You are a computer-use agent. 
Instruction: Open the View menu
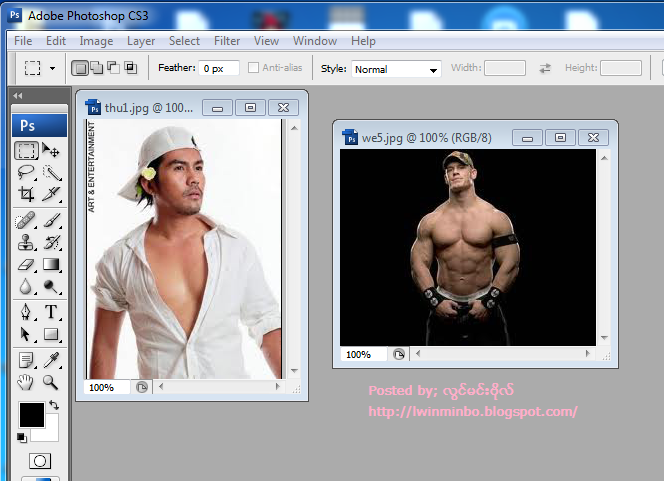click(x=266, y=41)
